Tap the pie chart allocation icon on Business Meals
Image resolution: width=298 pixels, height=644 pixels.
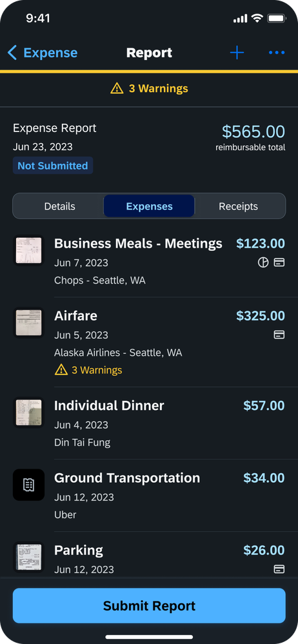point(263,262)
